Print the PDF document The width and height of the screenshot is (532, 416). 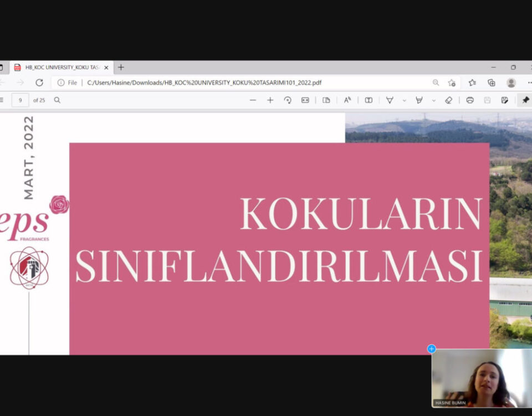point(470,100)
